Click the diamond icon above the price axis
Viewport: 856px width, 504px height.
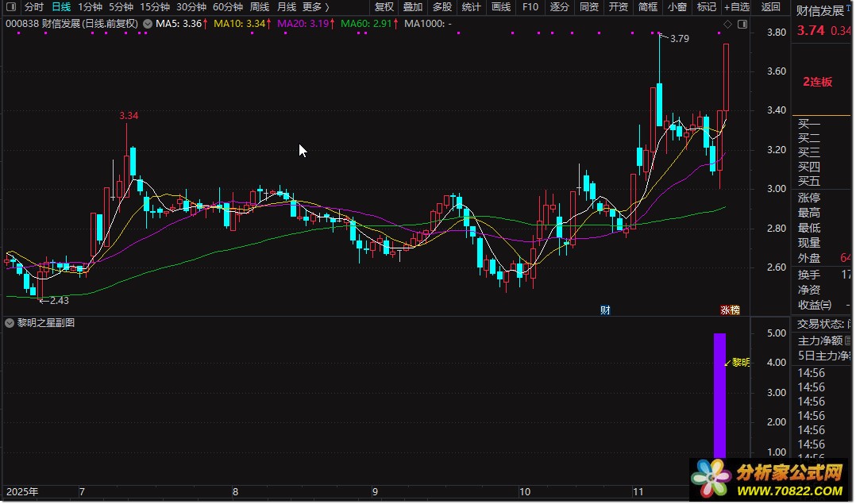(727, 24)
